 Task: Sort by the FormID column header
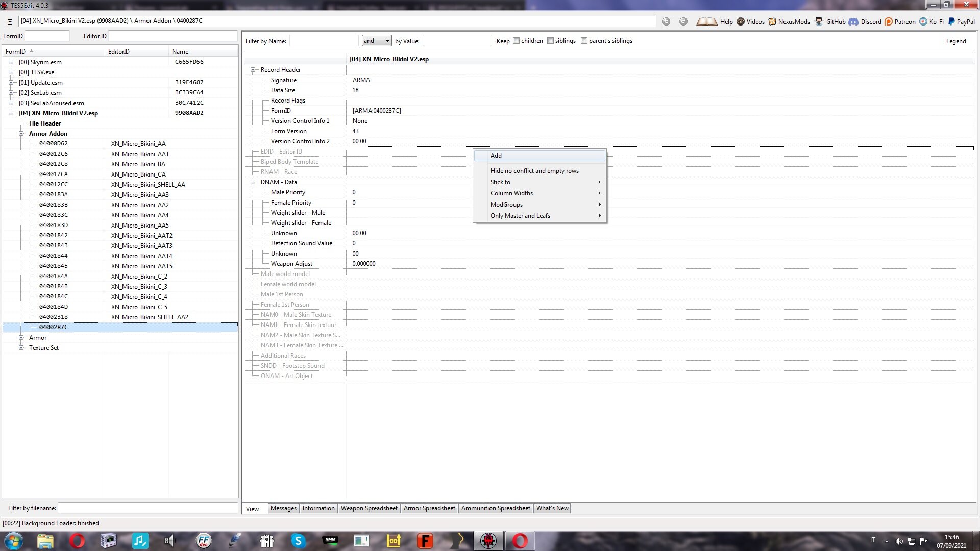tap(54, 52)
